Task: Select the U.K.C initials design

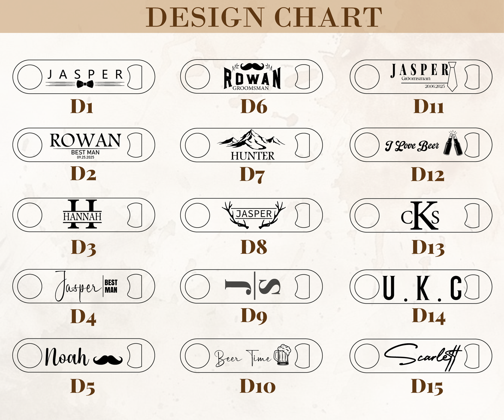Action: point(422,288)
